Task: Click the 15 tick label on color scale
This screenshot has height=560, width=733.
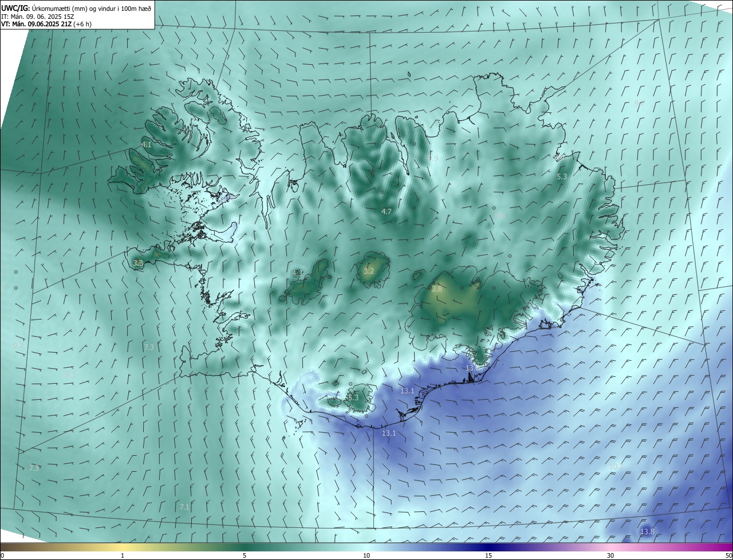Action: tap(488, 556)
